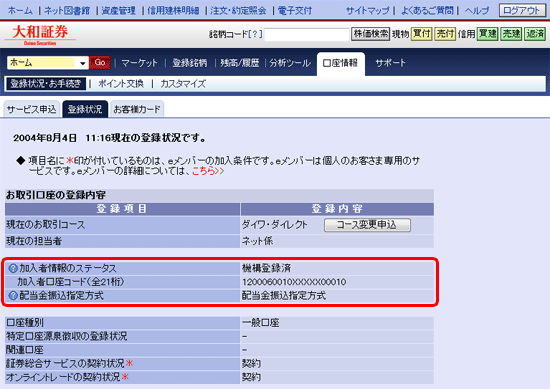
Task: Click the ネット係 value
Action: tap(257, 241)
